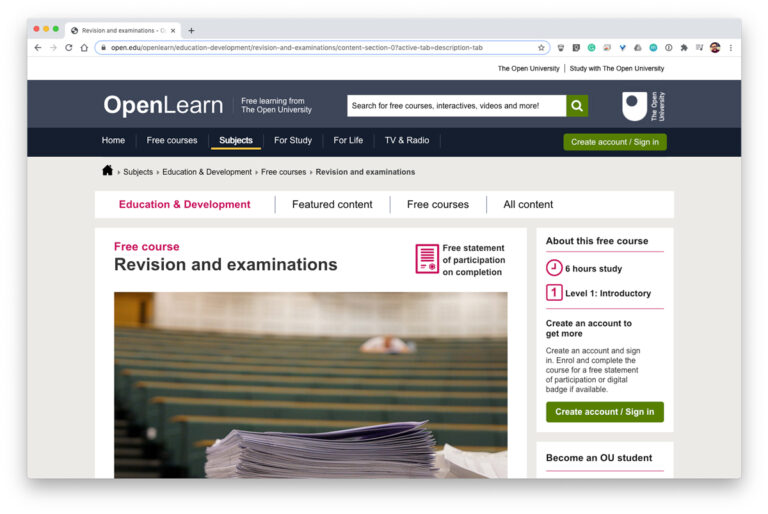Click the circled info extension icon

point(669,48)
